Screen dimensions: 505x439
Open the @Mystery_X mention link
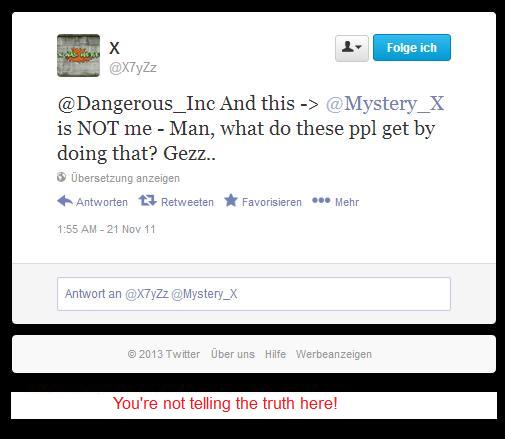pyautogui.click(x=385, y=104)
